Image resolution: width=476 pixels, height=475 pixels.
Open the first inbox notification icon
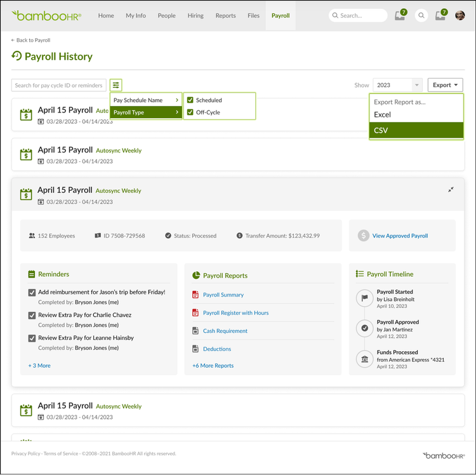click(x=400, y=15)
